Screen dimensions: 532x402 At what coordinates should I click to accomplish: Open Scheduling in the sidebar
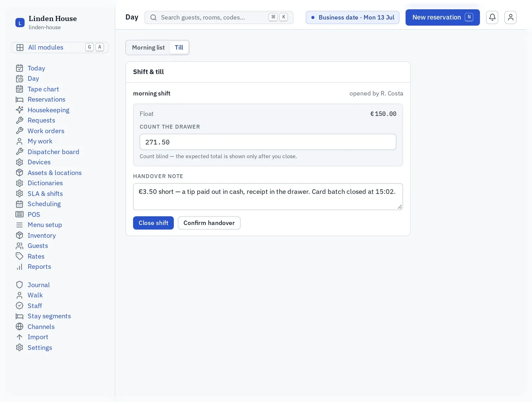point(44,204)
